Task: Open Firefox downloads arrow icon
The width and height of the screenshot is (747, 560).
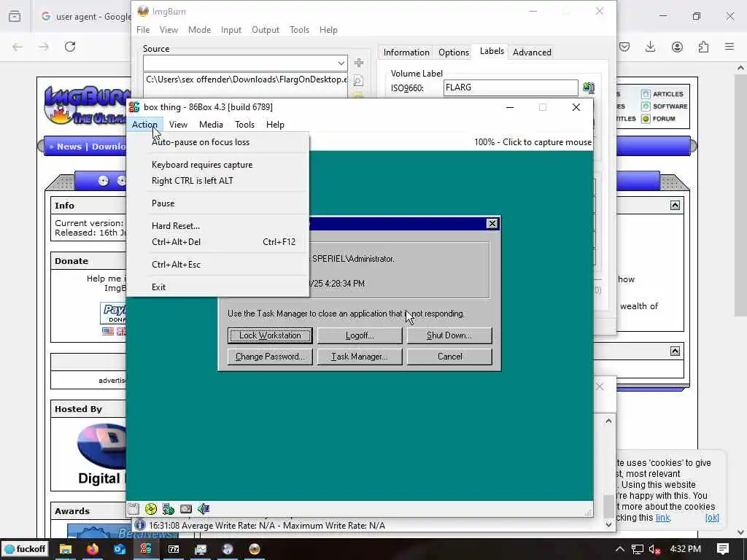Action: pos(650,47)
